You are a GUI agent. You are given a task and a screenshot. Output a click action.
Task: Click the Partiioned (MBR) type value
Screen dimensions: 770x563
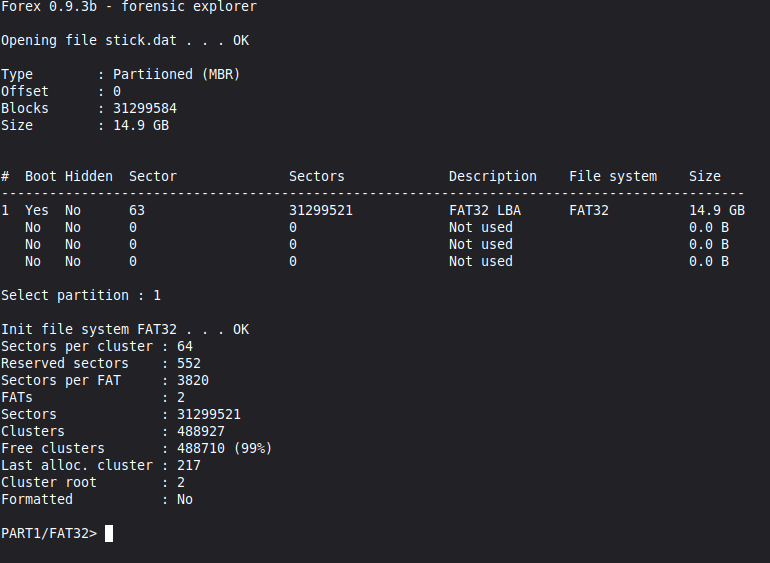tap(176, 74)
